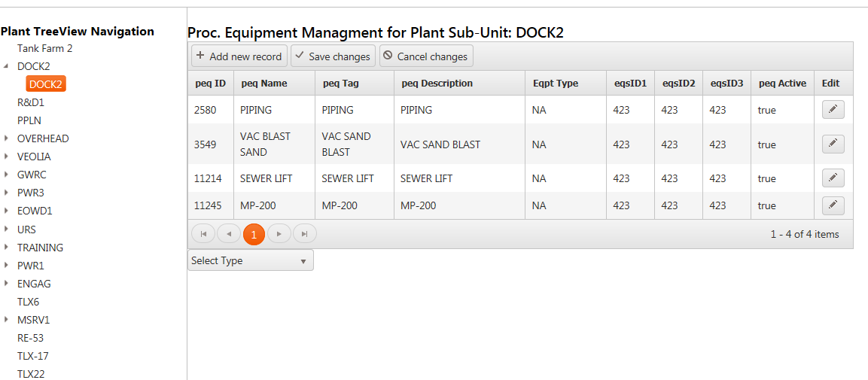
Task: Collapse the DOCK2 parent tree node
Action: tap(6, 66)
